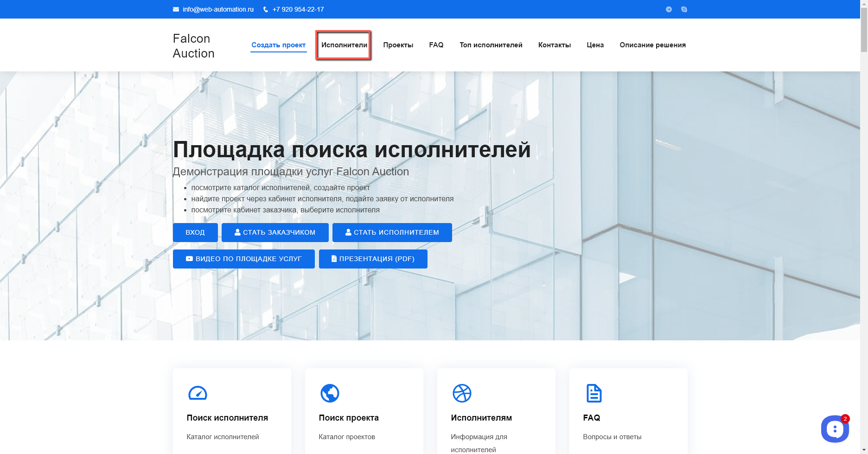Screen dimensions: 868x454
Task: Click the Falcon Auction logo link
Action: tap(193, 46)
